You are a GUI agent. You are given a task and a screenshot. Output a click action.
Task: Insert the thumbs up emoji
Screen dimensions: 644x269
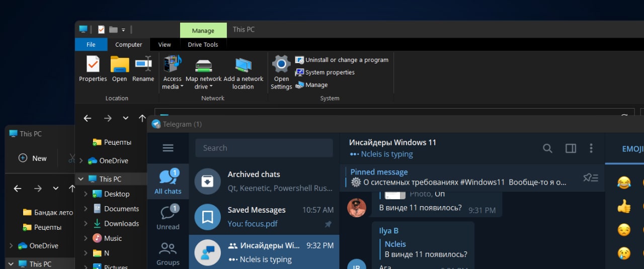[x=624, y=206]
